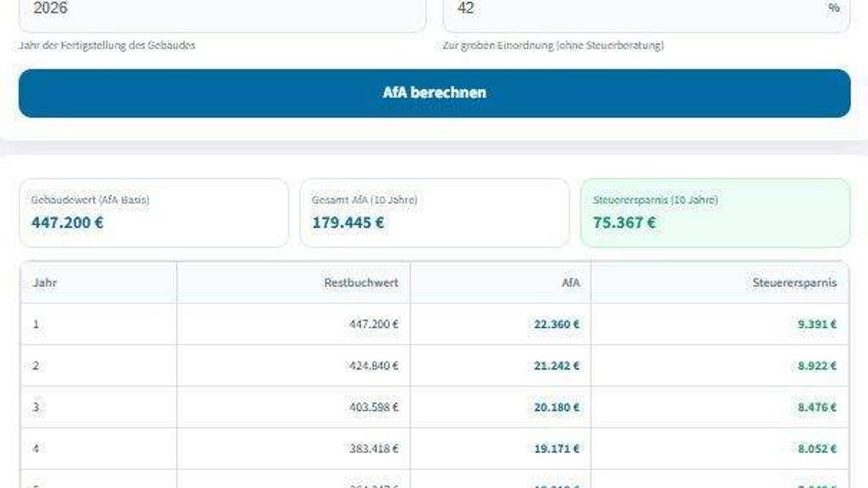Screen dimensions: 868x488
Task: Click the Jahr column header
Action: 45,283
